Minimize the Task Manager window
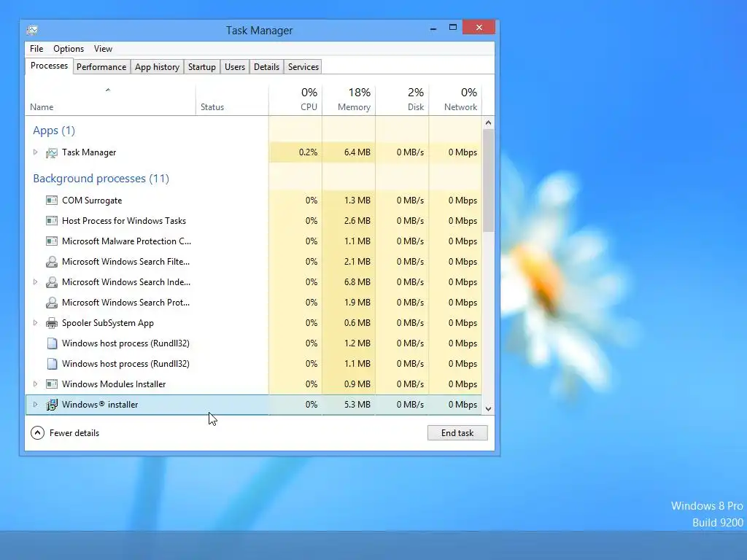 coord(433,28)
